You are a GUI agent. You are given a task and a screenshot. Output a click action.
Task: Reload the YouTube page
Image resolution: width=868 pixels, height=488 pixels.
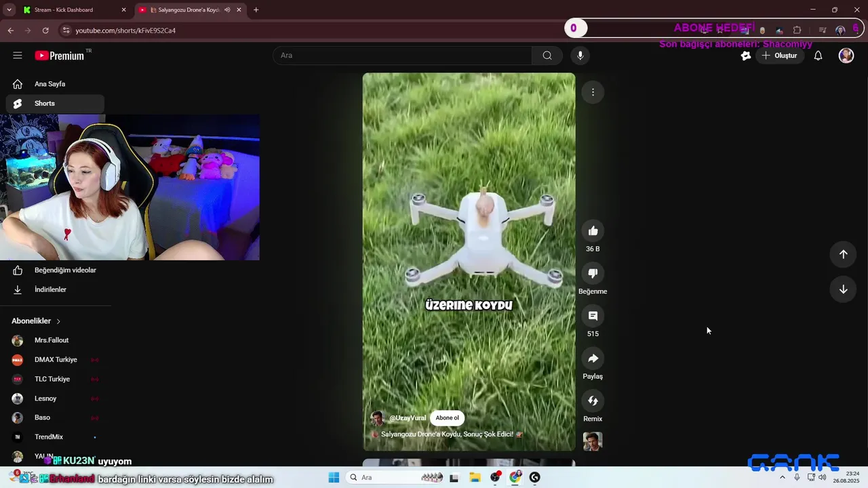pyautogui.click(x=45, y=30)
